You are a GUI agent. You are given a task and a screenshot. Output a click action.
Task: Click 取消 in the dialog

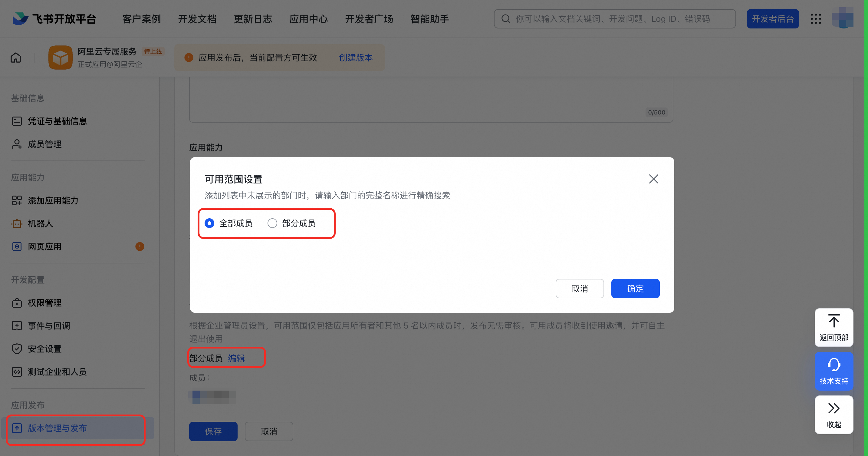tap(580, 289)
